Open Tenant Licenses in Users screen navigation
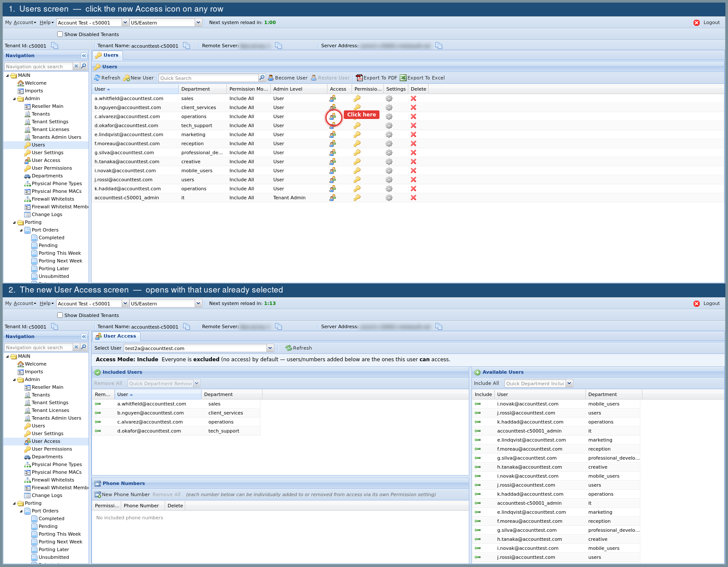Viewport: 728px width, 567px height. [50, 129]
